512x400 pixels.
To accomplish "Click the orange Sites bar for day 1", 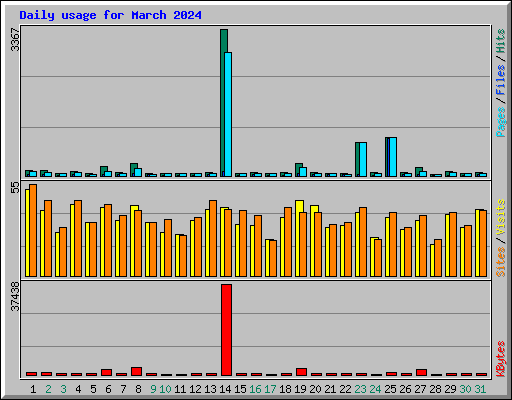I will (33, 230).
